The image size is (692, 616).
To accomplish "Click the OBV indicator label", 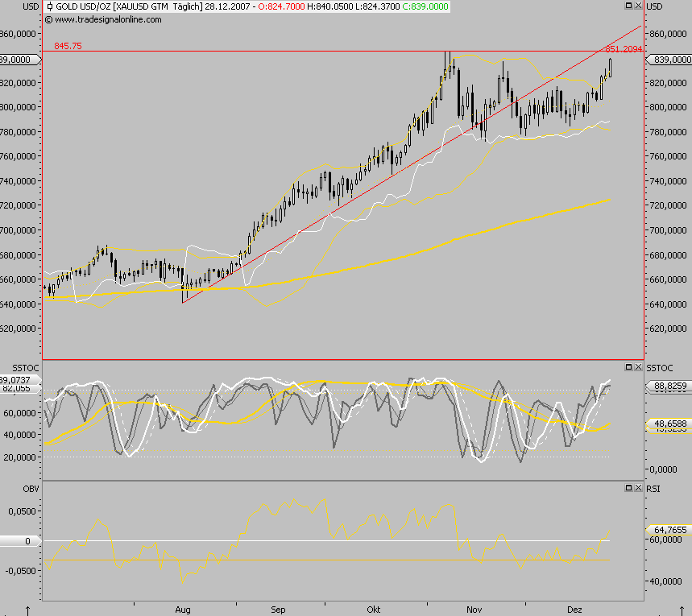I will tap(31, 489).
